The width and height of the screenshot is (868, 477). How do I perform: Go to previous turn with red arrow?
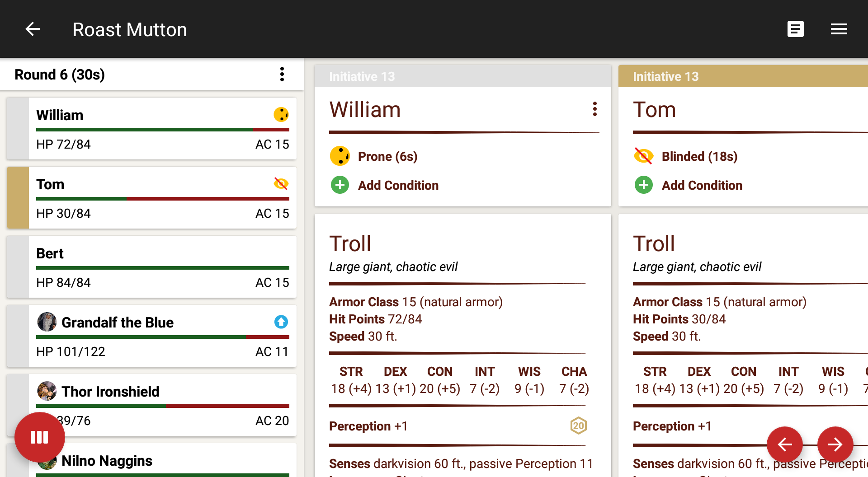pos(784,444)
